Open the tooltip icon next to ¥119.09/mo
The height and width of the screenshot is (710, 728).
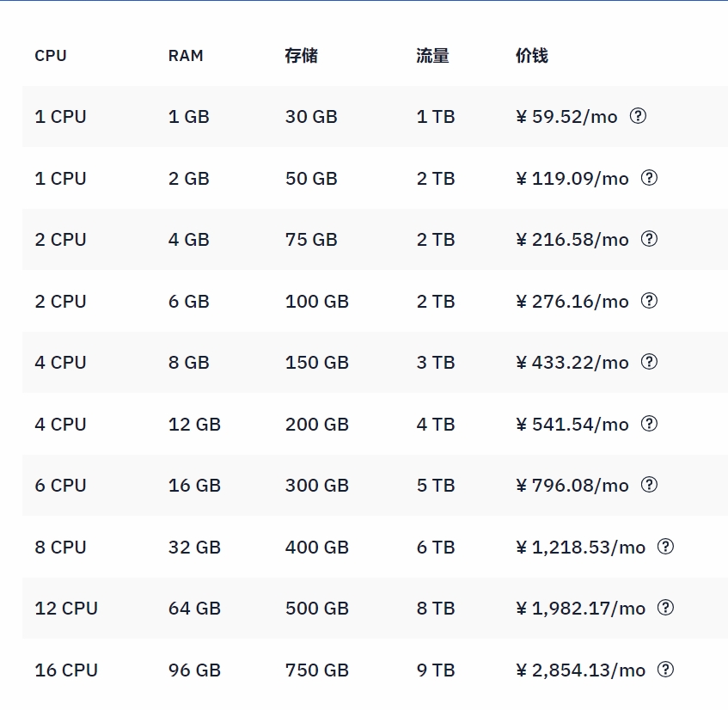point(650,179)
